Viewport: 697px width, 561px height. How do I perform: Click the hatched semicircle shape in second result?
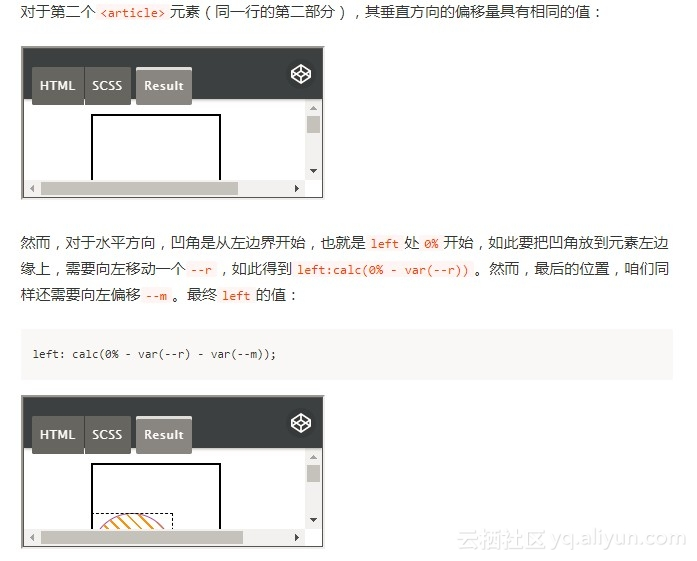[x=132, y=521]
